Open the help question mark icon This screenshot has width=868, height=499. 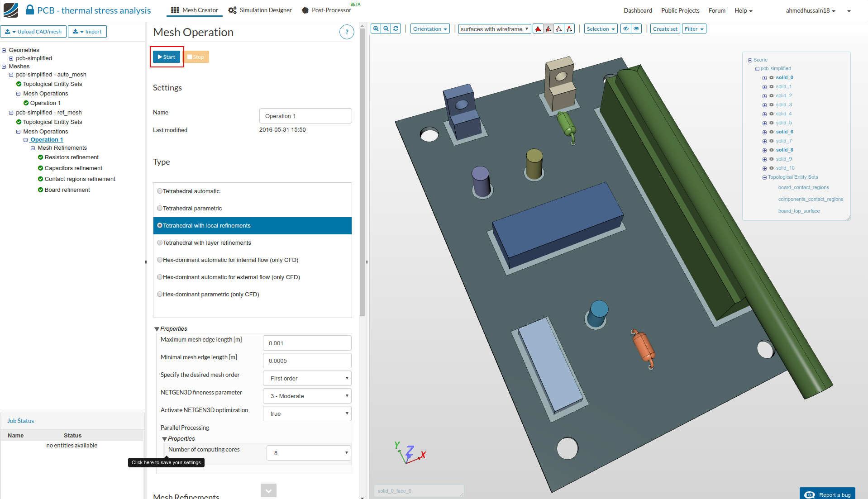click(x=347, y=32)
